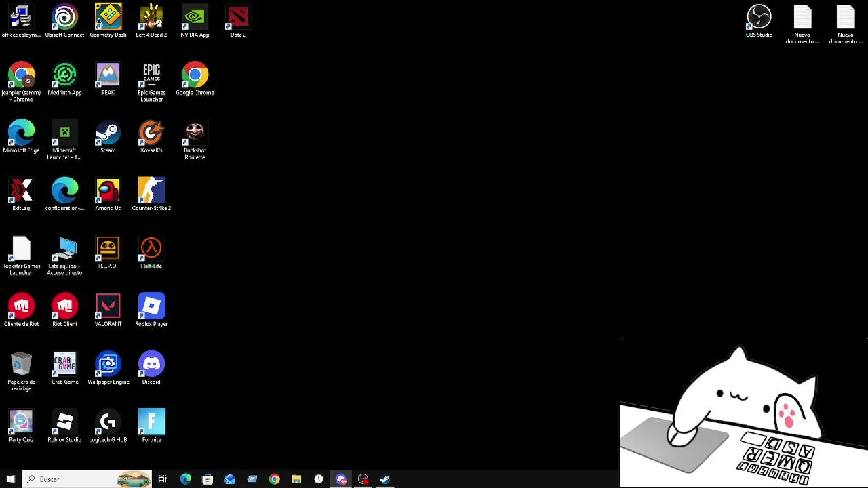868x488 pixels.
Task: Open the Roblox Player desktop shortcut
Action: pyautogui.click(x=151, y=310)
